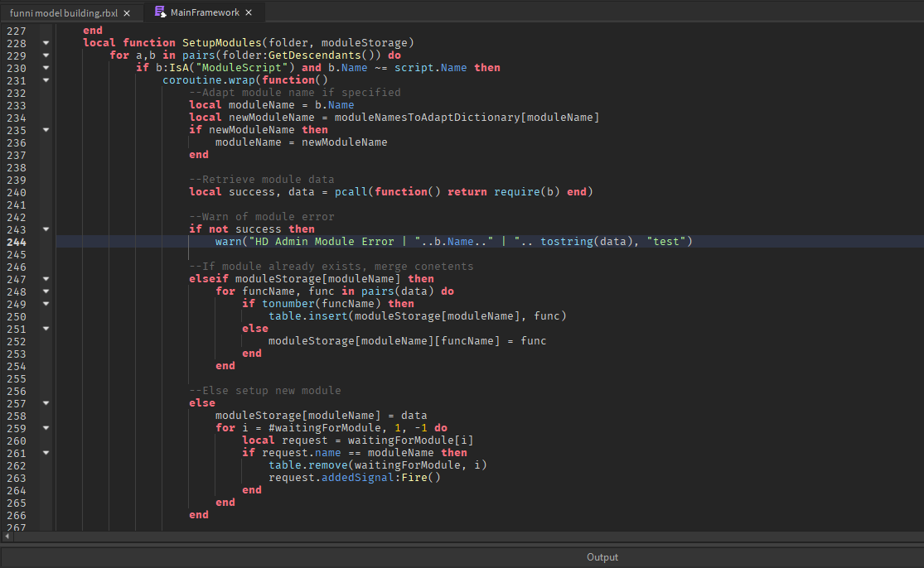924x568 pixels.
Task: Collapse the ModuleScript if statement at line 230
Action: pyautogui.click(x=46, y=67)
